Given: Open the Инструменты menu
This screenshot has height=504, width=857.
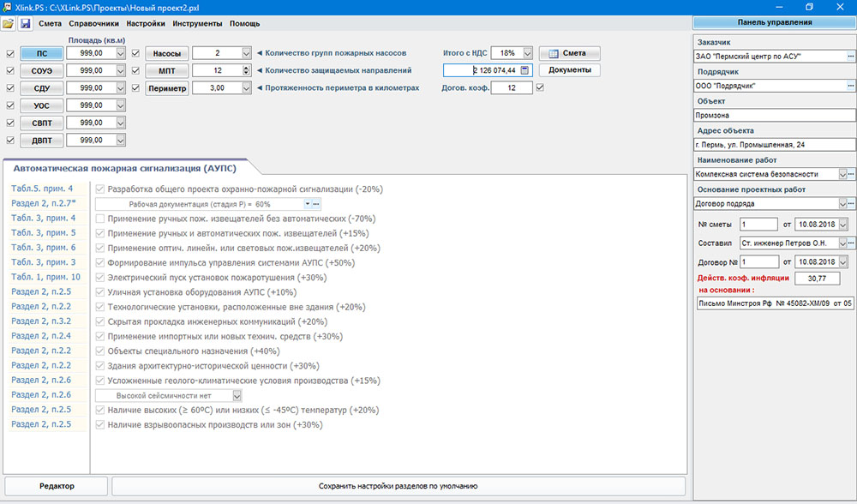Looking at the screenshot, I should tap(197, 23).
